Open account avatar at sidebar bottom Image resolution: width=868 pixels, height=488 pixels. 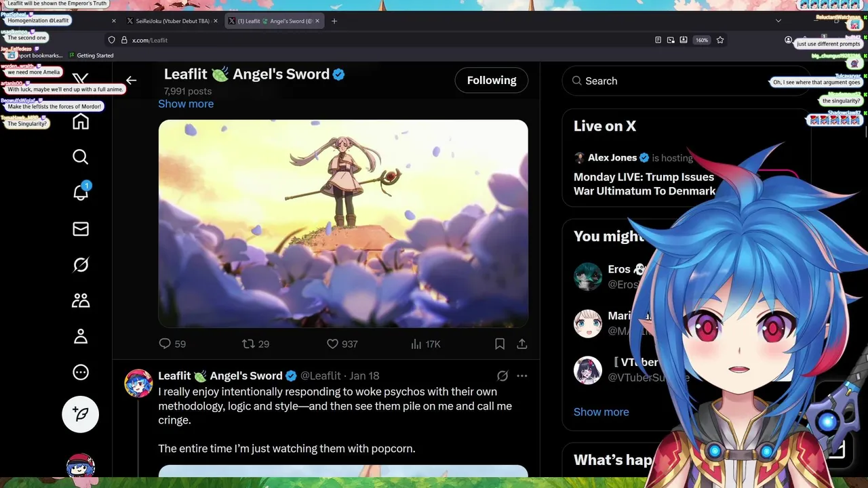[x=81, y=467]
